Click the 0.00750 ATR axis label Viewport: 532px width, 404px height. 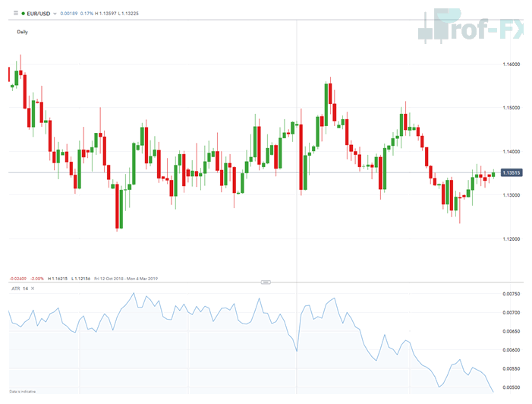(512, 294)
